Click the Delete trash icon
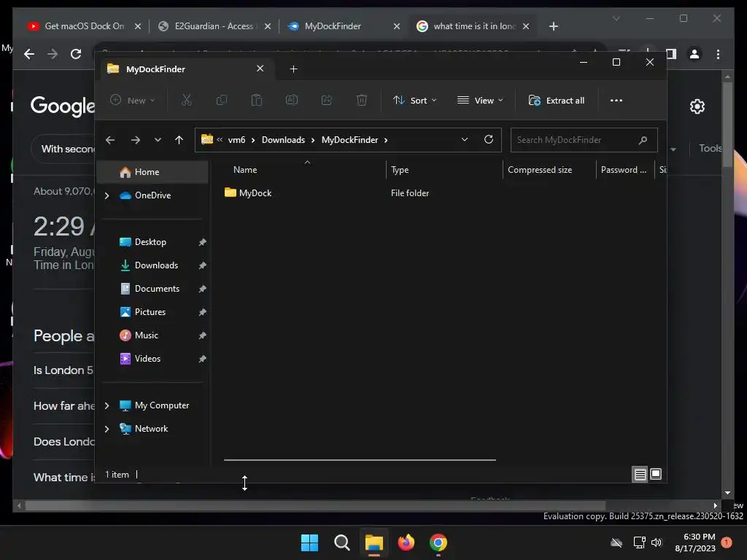The width and height of the screenshot is (747, 560). pos(362,100)
